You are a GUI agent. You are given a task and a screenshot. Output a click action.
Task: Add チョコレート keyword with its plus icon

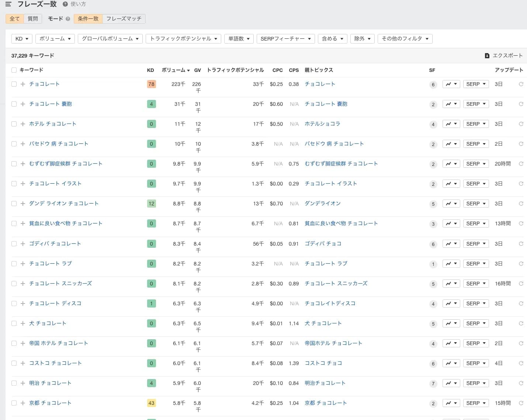[x=23, y=84]
